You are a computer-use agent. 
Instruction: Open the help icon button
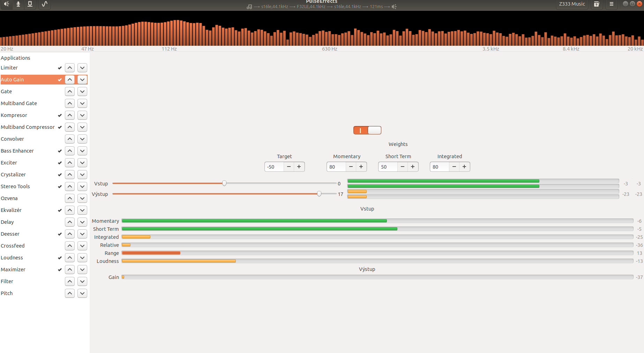pos(597,4)
